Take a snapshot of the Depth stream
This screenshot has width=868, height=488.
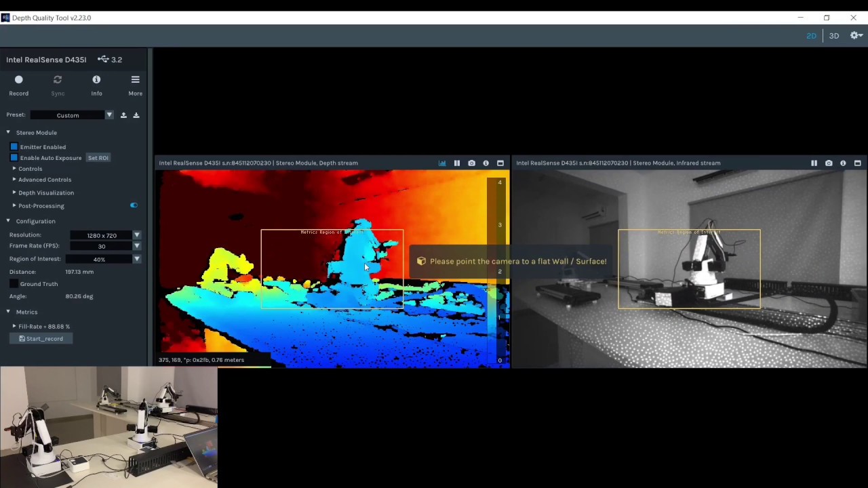pyautogui.click(x=471, y=163)
